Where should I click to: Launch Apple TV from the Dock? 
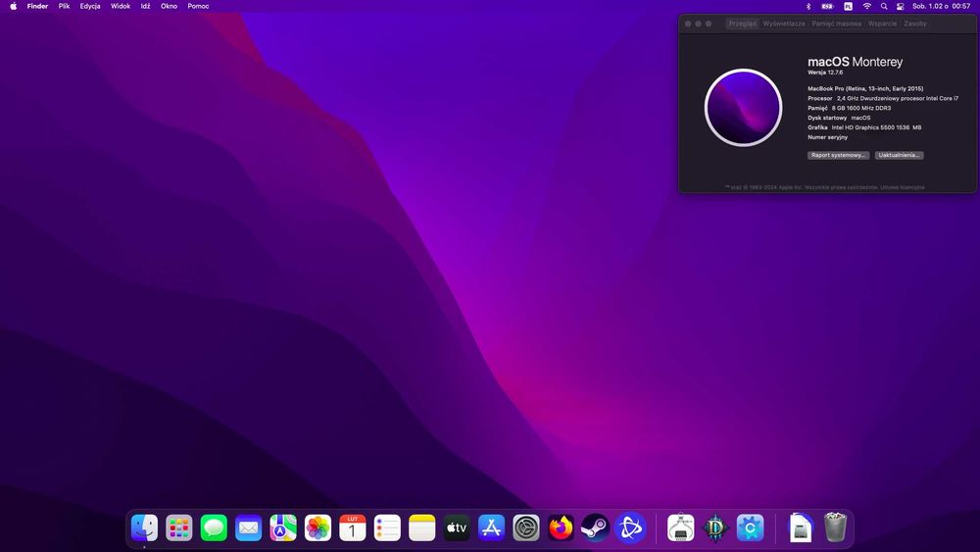point(457,527)
